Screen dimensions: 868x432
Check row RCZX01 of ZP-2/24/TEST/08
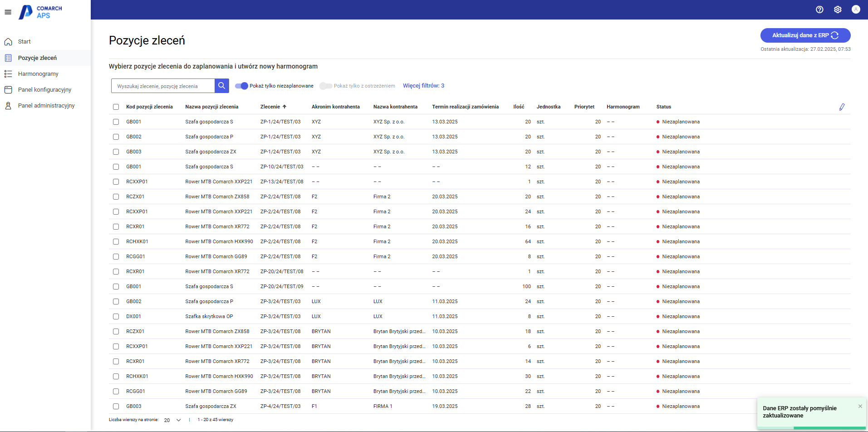click(116, 197)
